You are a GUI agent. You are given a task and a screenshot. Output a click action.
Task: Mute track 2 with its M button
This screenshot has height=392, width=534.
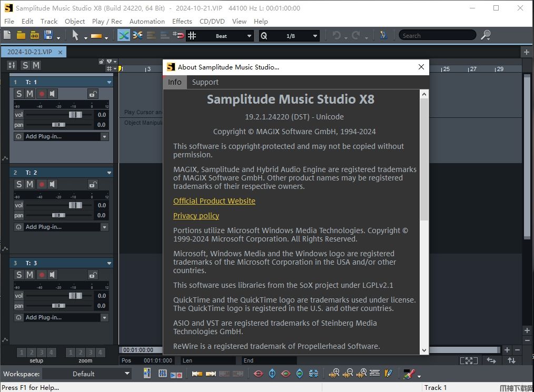pyautogui.click(x=30, y=184)
